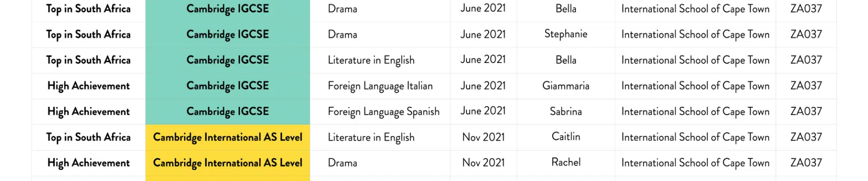This screenshot has width=868, height=181.
Task: Select the Giammaria name cell
Action: (566, 86)
